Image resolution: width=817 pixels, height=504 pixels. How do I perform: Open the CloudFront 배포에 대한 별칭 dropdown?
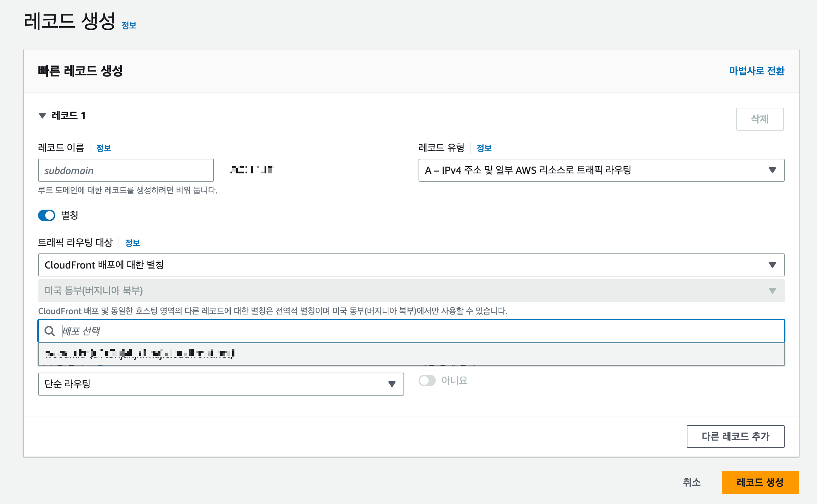[x=411, y=265]
